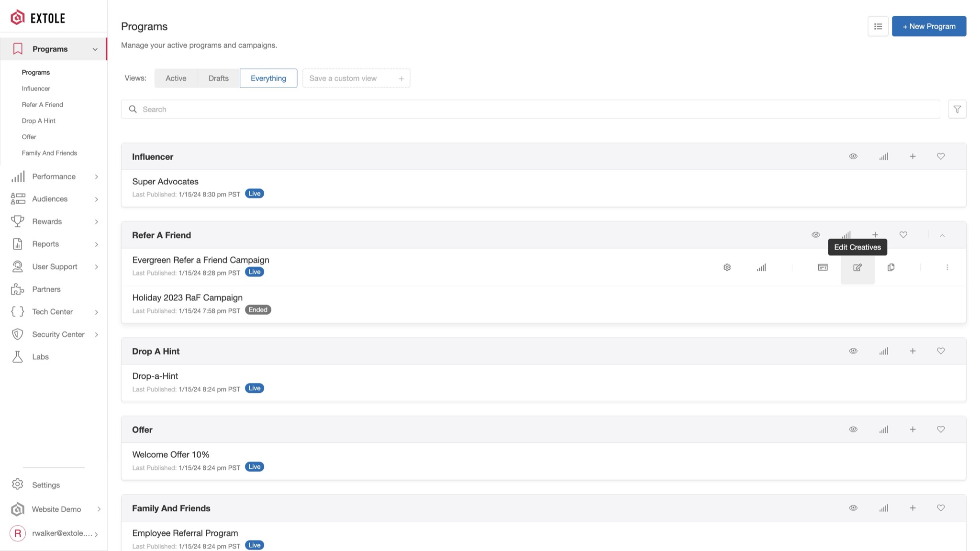980x551 pixels.
Task: Open Labs from the sidebar
Action: pos(40,357)
